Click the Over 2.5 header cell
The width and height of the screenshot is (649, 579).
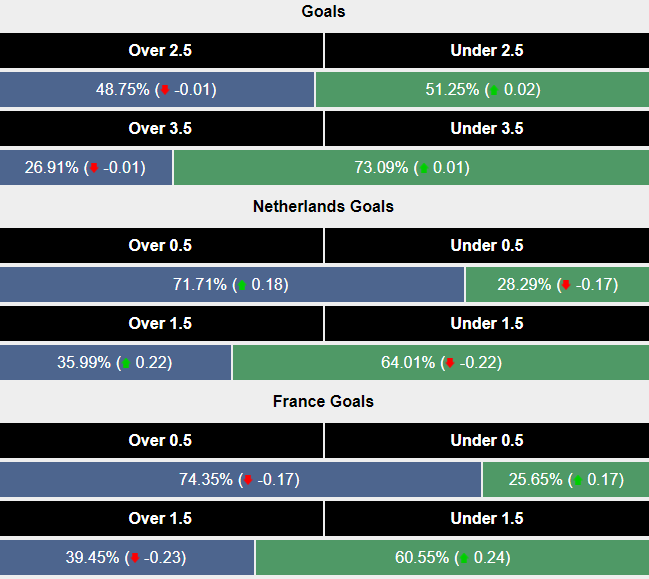[x=161, y=51]
